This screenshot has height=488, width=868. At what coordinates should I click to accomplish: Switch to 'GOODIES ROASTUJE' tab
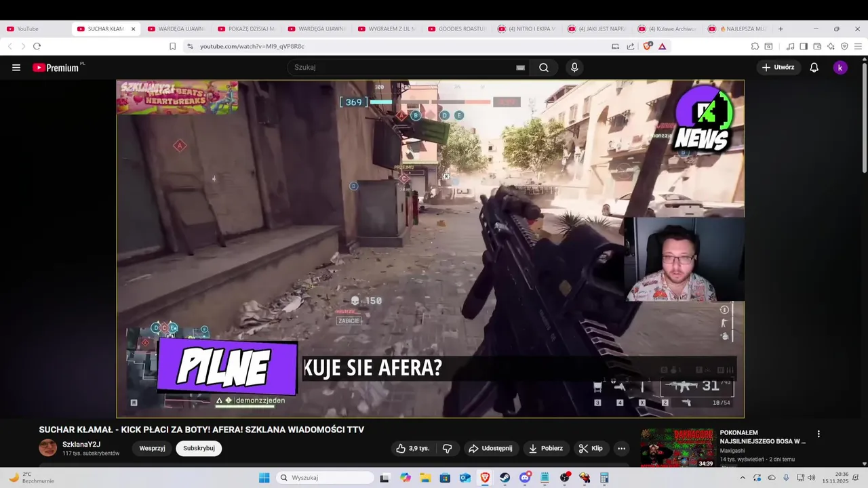click(458, 29)
